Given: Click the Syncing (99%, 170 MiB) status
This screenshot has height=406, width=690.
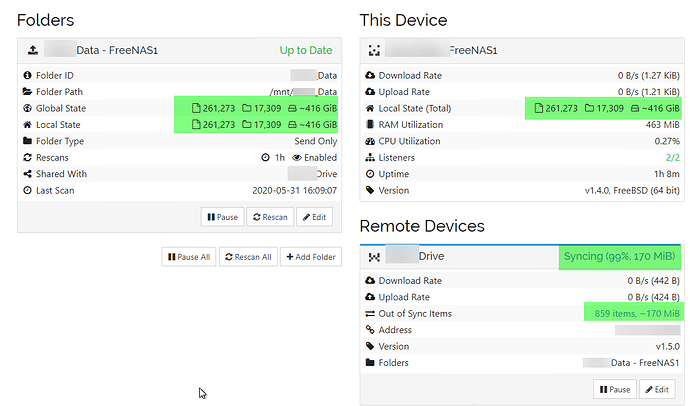Looking at the screenshot, I should pos(619,256).
